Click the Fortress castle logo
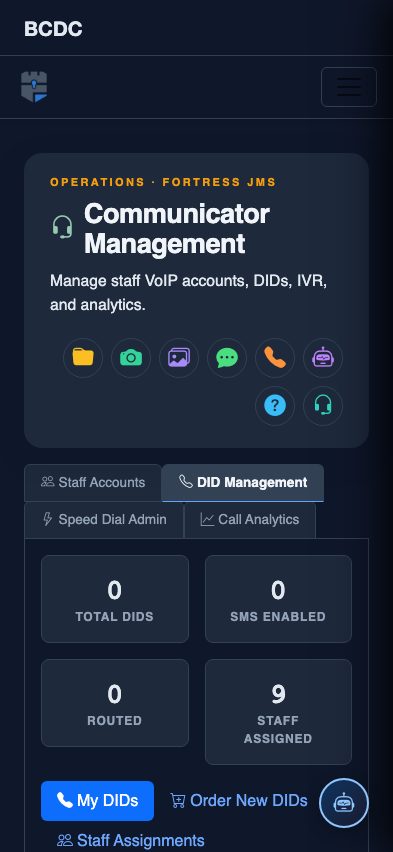 click(34, 87)
